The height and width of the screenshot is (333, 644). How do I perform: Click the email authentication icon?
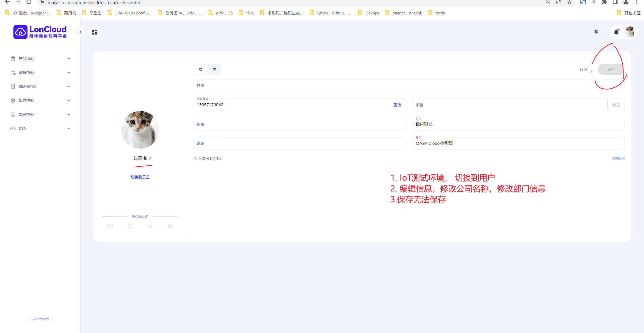(x=170, y=226)
